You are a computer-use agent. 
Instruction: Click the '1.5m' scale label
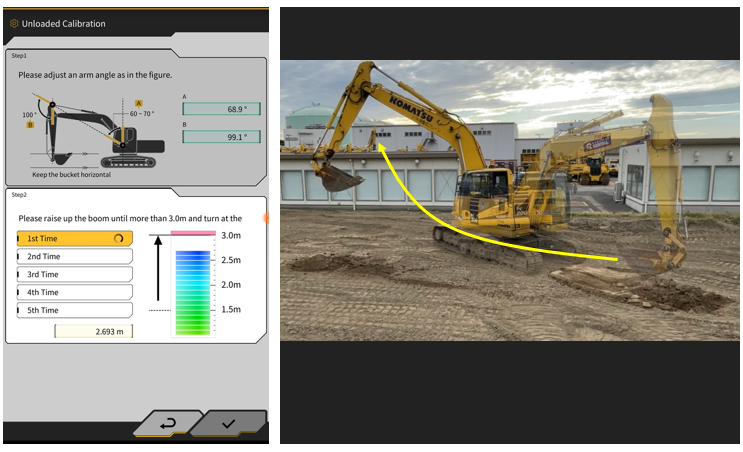[x=231, y=309]
